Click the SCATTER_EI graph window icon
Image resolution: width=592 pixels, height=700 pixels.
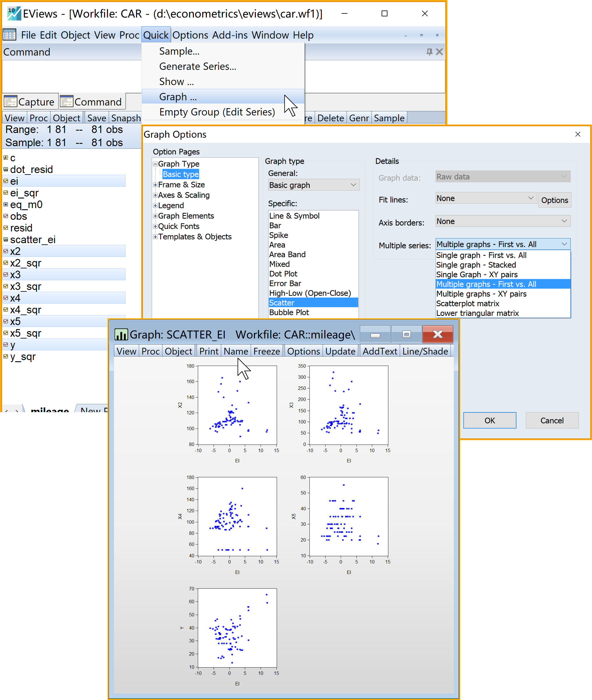(121, 334)
